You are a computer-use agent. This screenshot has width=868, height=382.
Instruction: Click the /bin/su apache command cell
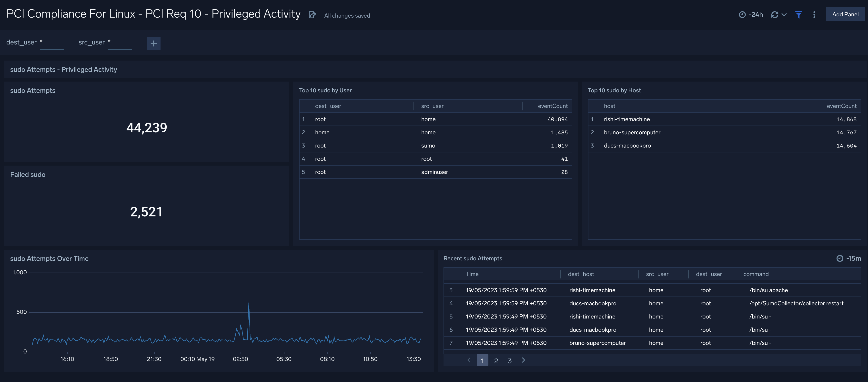tap(768, 290)
